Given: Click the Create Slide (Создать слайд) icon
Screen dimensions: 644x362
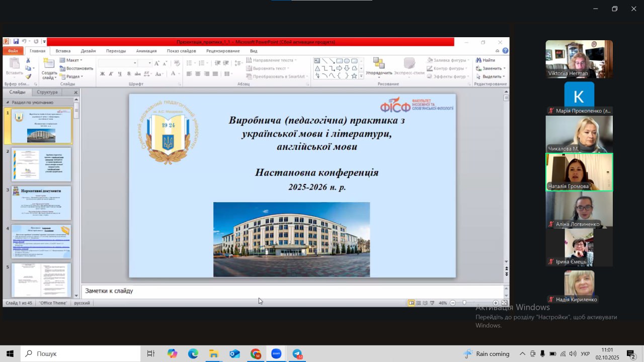Looking at the screenshot, I should tap(49, 64).
